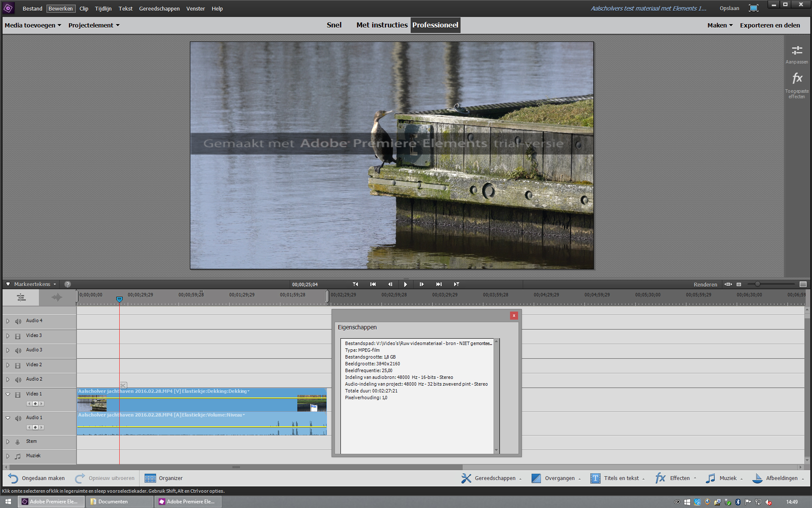Open the Titels en tekst panel
The height and width of the screenshot is (508, 812).
click(x=617, y=478)
